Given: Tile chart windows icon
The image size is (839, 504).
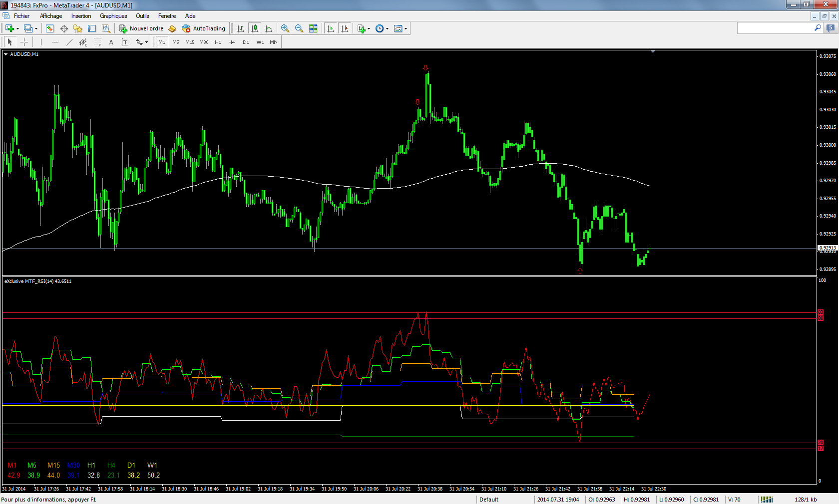Looking at the screenshot, I should click(313, 28).
